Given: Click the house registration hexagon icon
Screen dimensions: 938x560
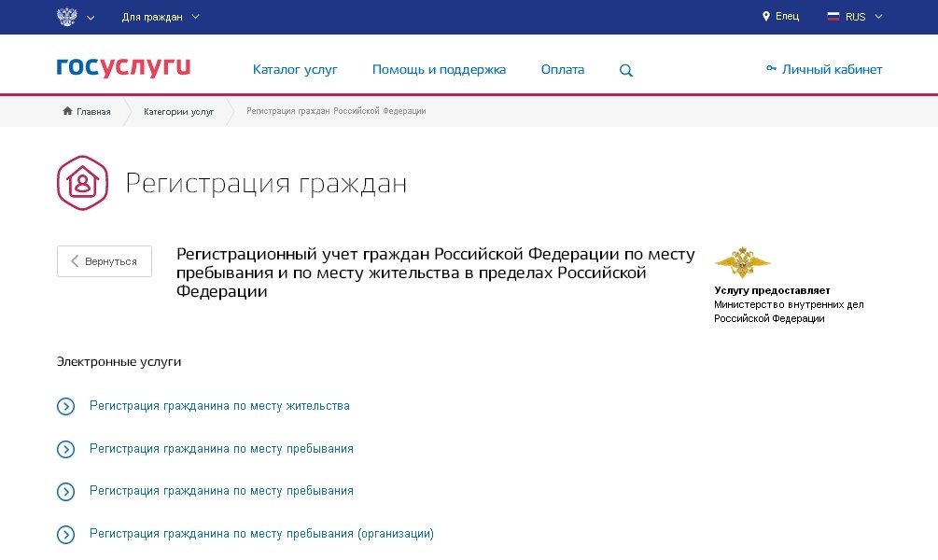Looking at the screenshot, I should click(x=82, y=183).
